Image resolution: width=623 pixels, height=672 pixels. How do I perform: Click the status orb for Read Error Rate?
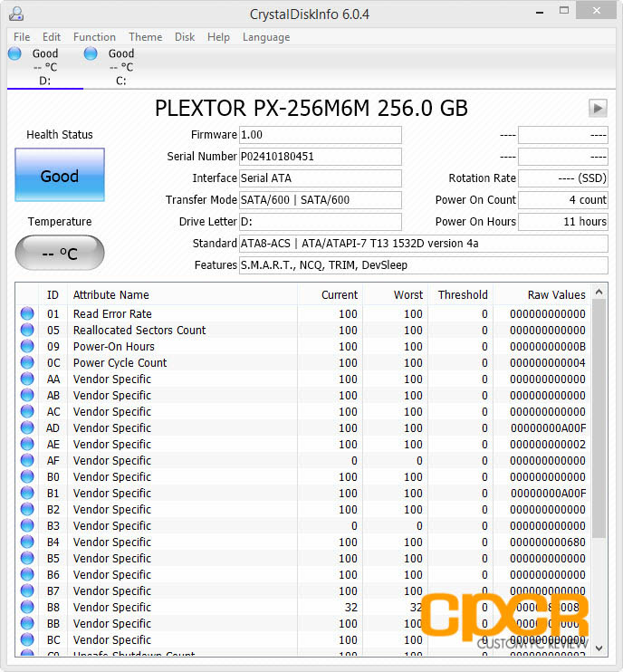click(27, 313)
